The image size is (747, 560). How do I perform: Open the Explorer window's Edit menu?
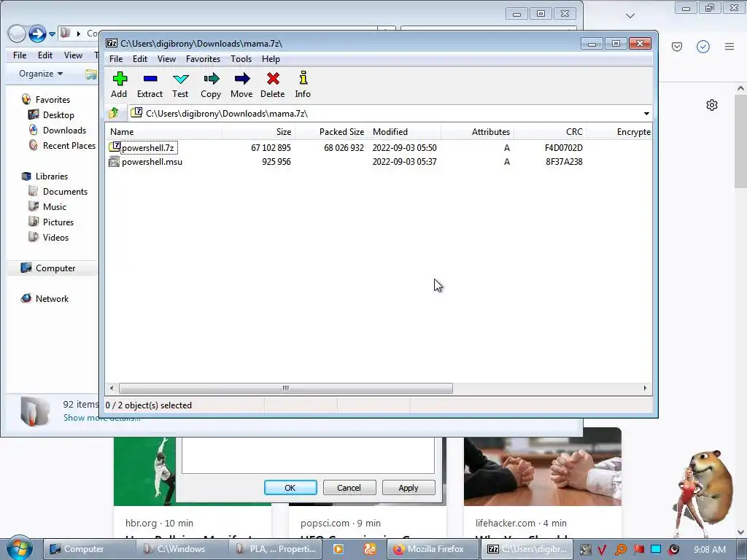pos(45,55)
